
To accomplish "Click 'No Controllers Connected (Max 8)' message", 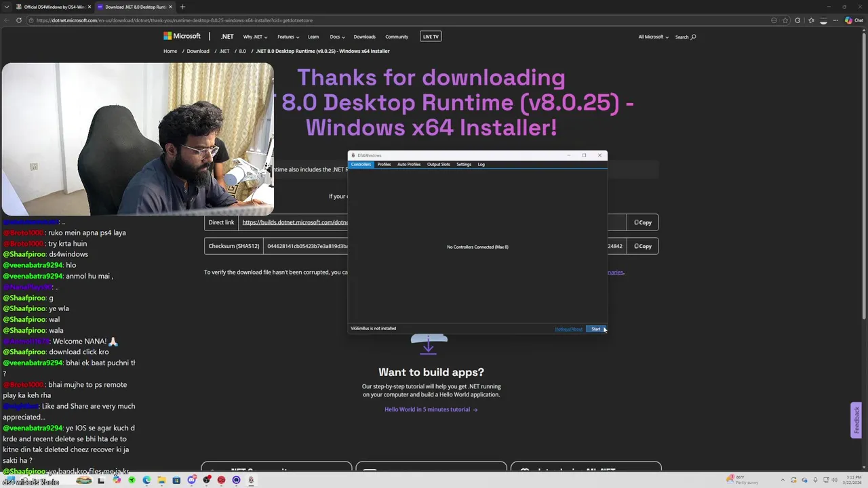I will tap(477, 247).
